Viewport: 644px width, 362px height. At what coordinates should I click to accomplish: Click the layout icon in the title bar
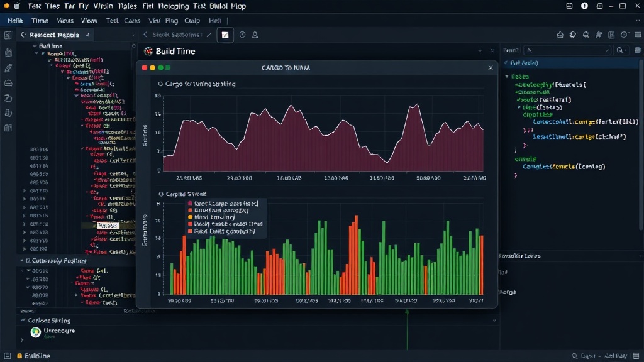pyautogui.click(x=569, y=6)
